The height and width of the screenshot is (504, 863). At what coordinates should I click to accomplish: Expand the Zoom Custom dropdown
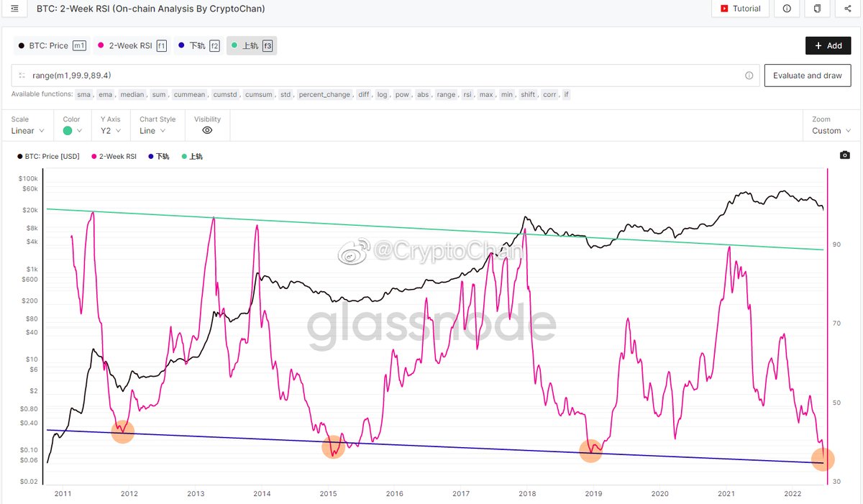(831, 131)
